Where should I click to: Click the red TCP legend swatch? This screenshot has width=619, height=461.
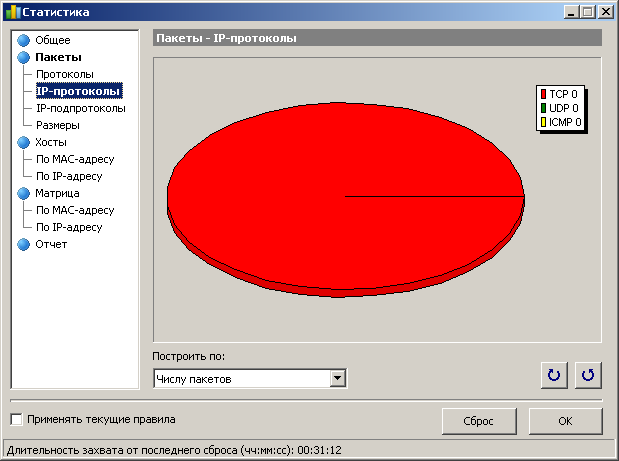[x=543, y=94]
